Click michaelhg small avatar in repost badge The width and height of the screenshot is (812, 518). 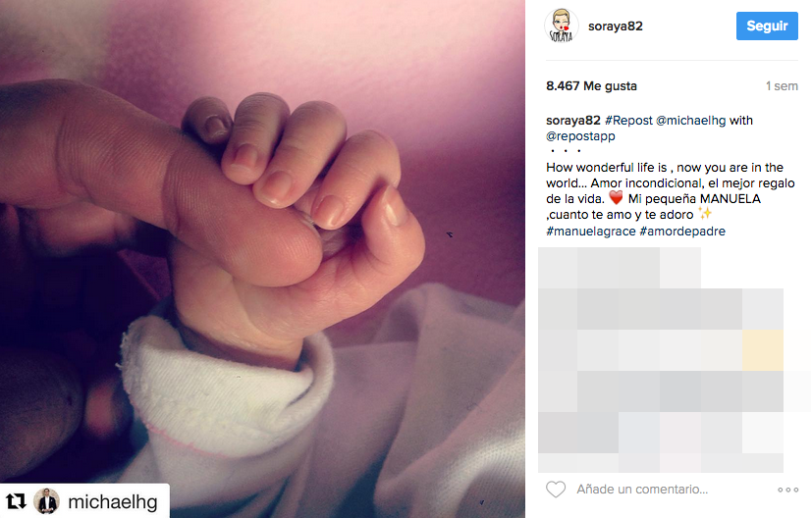46,501
